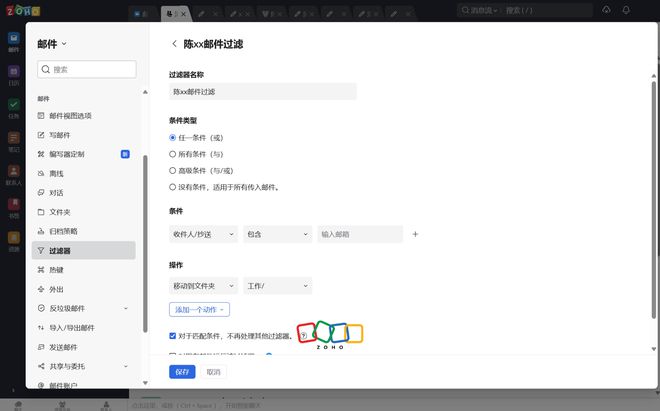Image resolution: width=660 pixels, height=411 pixels.
Task: Go back using the arrow beside 陈xx邮件过滤
Action: click(174, 43)
